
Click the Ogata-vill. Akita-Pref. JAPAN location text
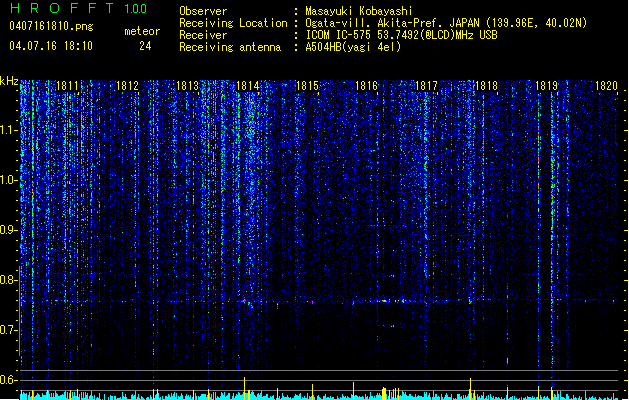[446, 23]
